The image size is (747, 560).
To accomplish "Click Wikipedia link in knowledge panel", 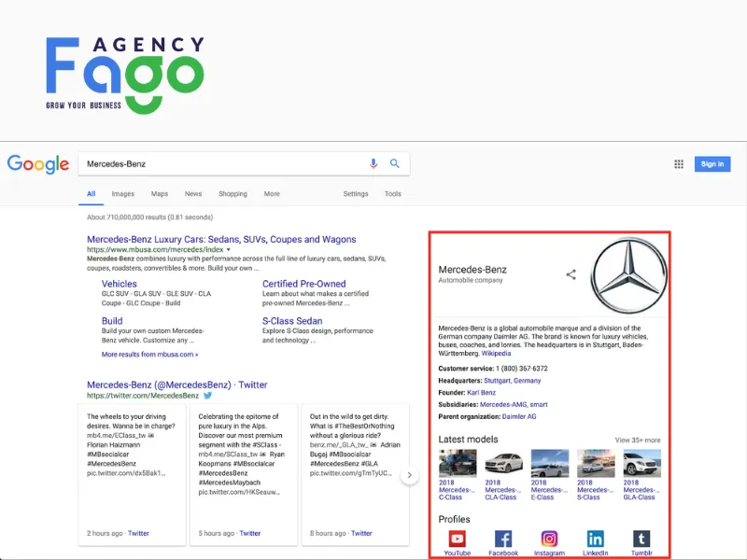I will pos(496,354).
